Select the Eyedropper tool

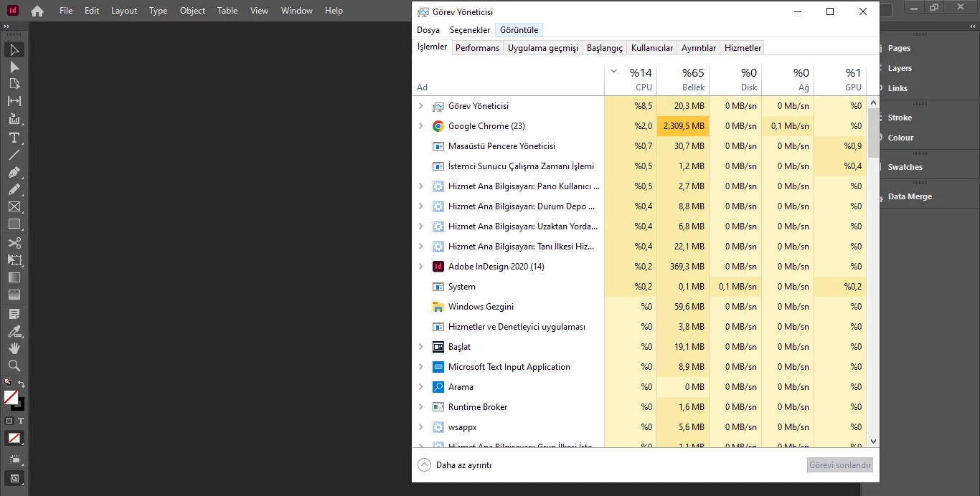tap(14, 331)
